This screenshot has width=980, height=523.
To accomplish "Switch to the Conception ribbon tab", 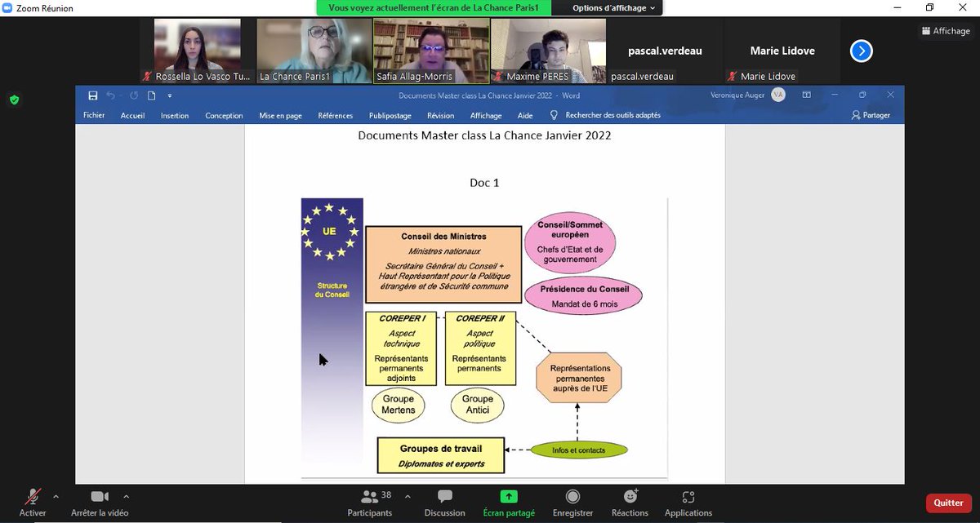I will [224, 115].
